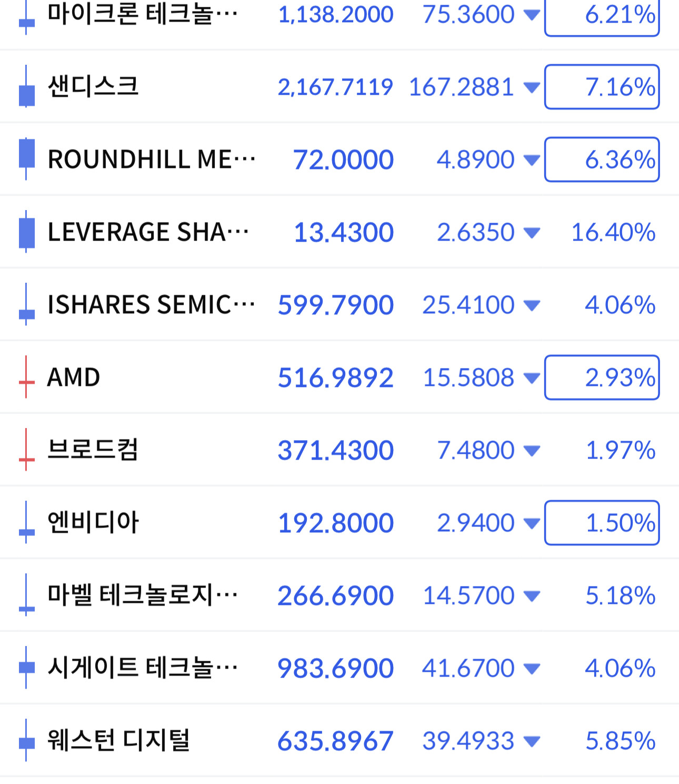Tap the candlestick icon beside ISHARES SEMIC…
Image resolution: width=679 pixels, height=784 pixels.
(26, 304)
